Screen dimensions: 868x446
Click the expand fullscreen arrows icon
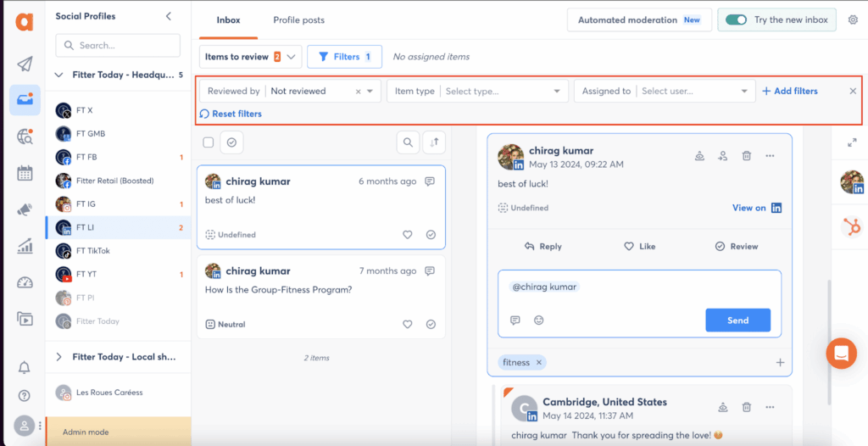852,142
